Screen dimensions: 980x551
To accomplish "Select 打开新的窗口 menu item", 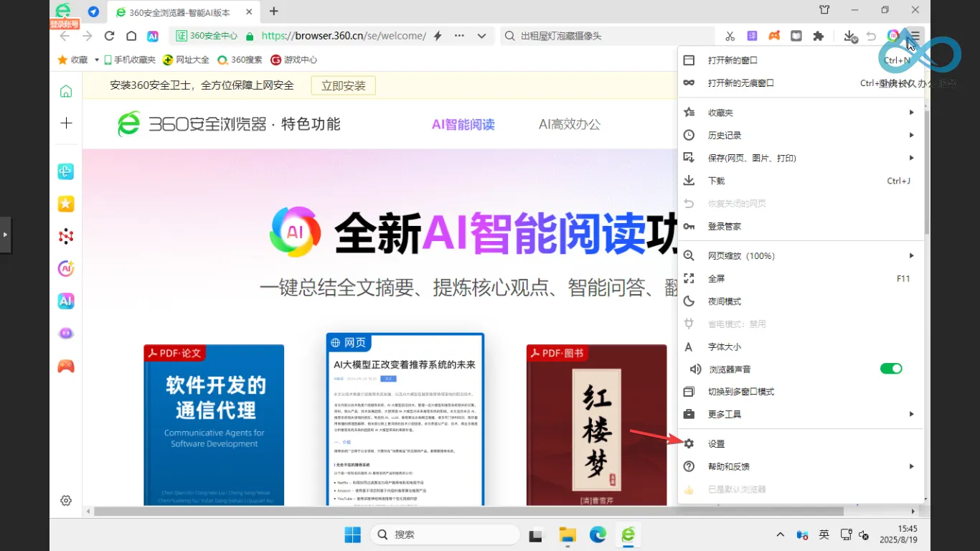I will pyautogui.click(x=800, y=60).
